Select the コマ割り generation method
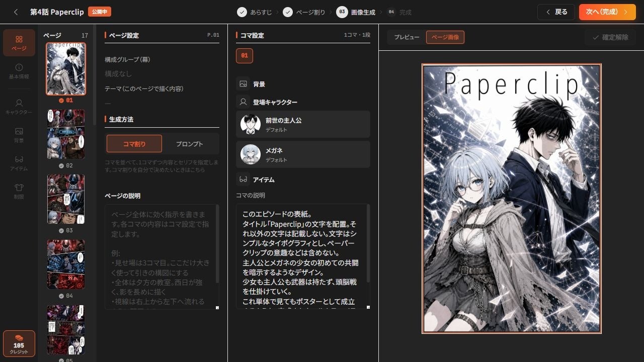This screenshot has height=362, width=644. (x=134, y=144)
